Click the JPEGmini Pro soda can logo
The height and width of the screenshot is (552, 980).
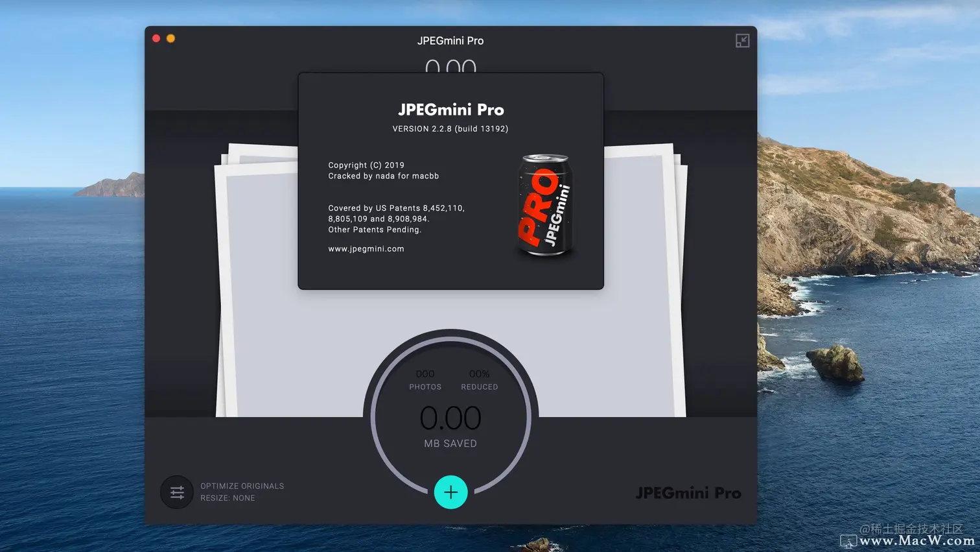pos(544,205)
